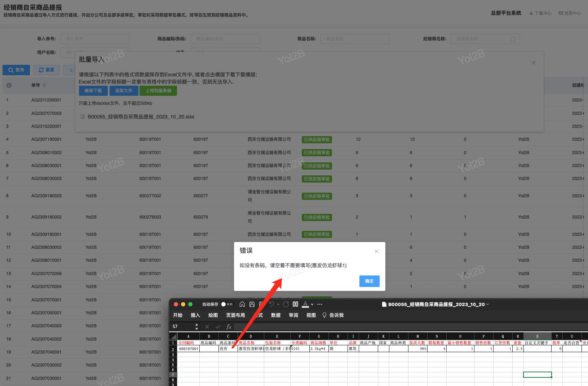Click the fx insert function icon
Image resolution: width=588 pixels, height=386 pixels.
229,327
